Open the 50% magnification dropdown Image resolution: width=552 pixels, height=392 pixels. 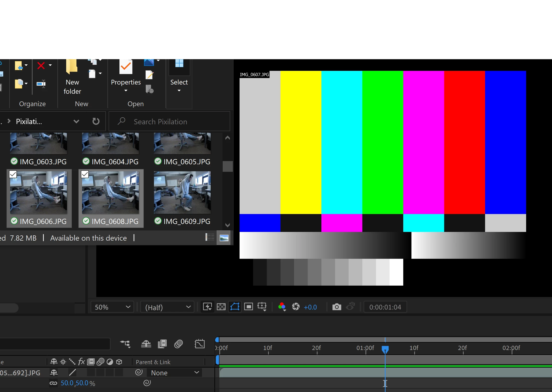coord(112,307)
